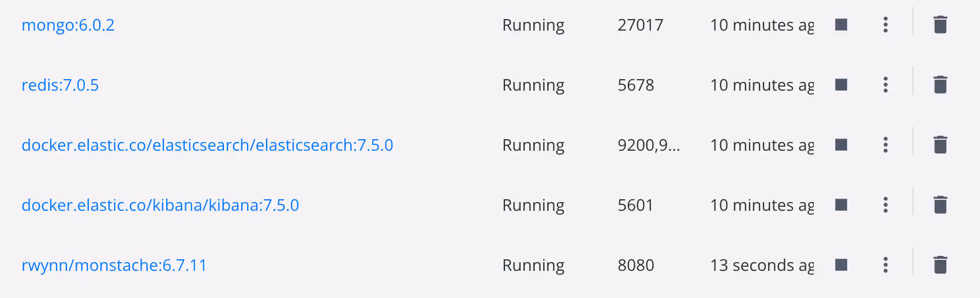Image resolution: width=980 pixels, height=298 pixels.
Task: Delete the redis:7.0.5 container
Action: coord(940,85)
